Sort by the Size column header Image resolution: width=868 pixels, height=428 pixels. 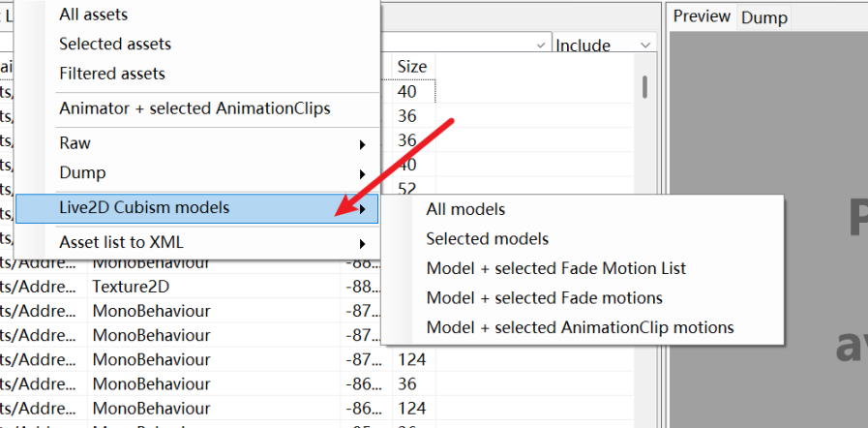(413, 67)
